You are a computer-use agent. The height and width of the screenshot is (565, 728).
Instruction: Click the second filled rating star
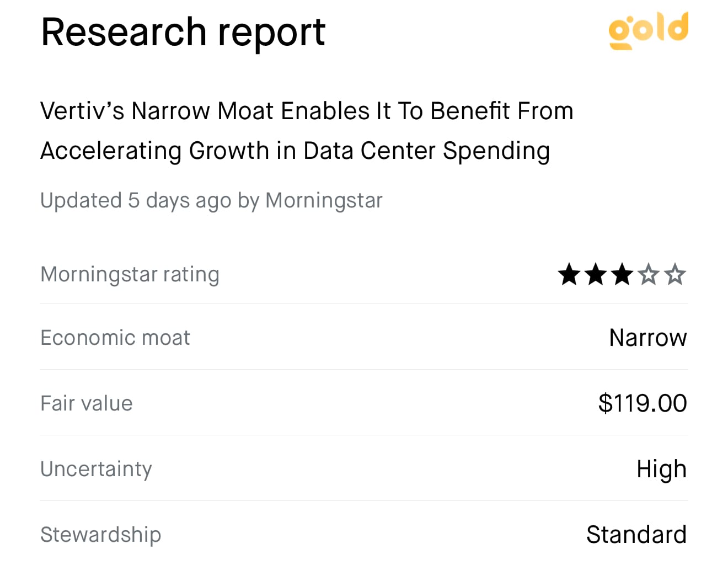[596, 274]
